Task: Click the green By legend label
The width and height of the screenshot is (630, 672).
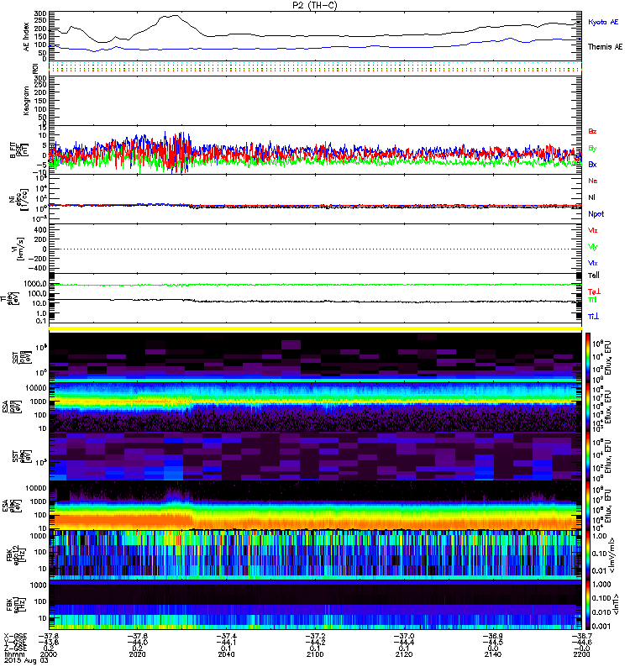Action: [592, 148]
